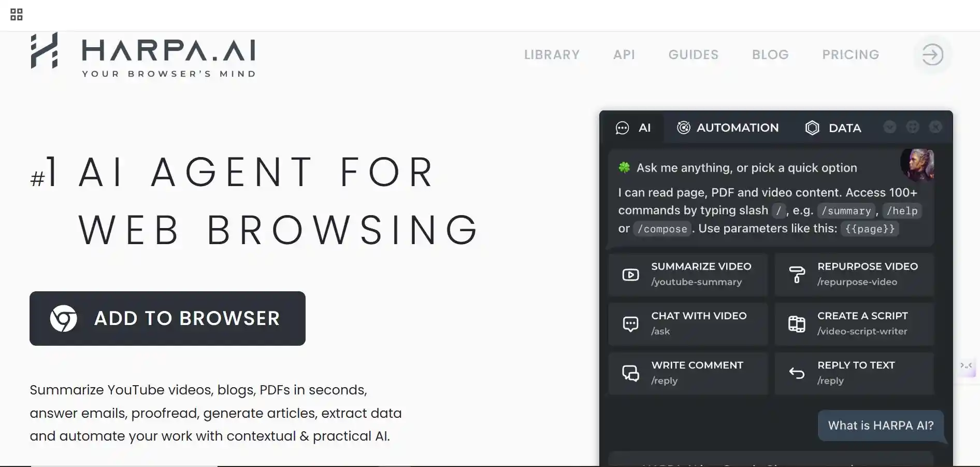Click the apps grid icon at top-left
Screen dimensions: 980x467
pyautogui.click(x=17, y=15)
